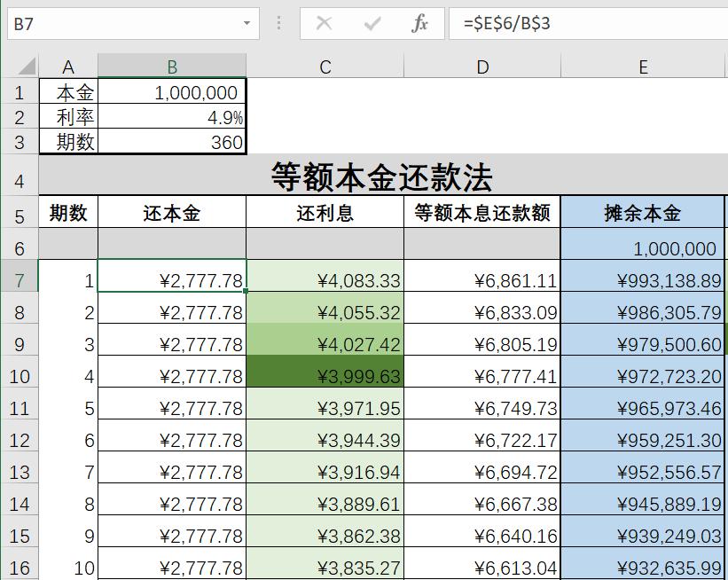Select the 4.9% interest rate cell

(x=173, y=117)
